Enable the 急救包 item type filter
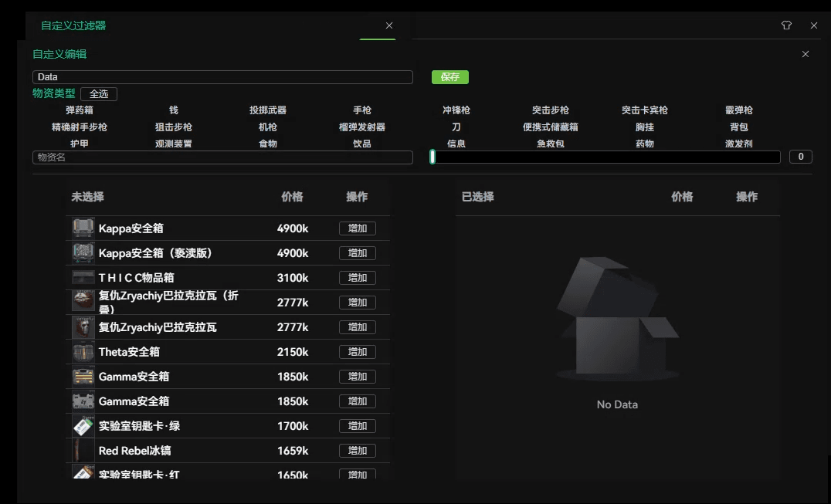The width and height of the screenshot is (831, 504). pos(551,144)
